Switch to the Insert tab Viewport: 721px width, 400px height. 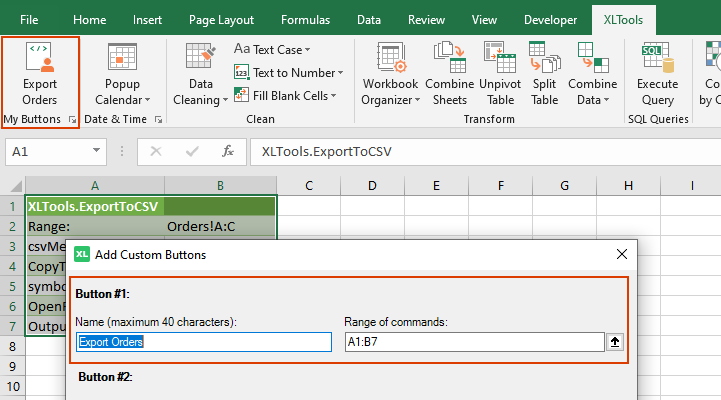[147, 20]
